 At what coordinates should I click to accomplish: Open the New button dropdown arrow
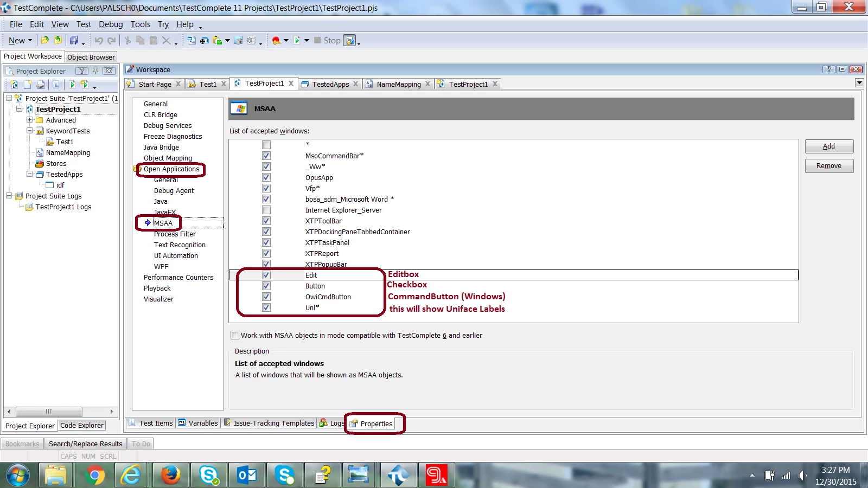(x=30, y=41)
